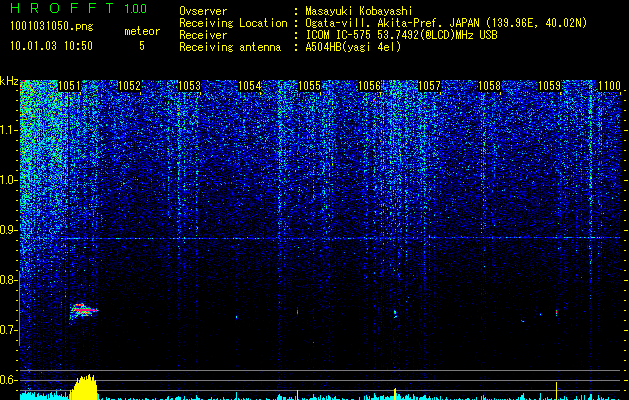Click the 1100 time marker
This screenshot has height=400, width=629.
[x=609, y=86]
